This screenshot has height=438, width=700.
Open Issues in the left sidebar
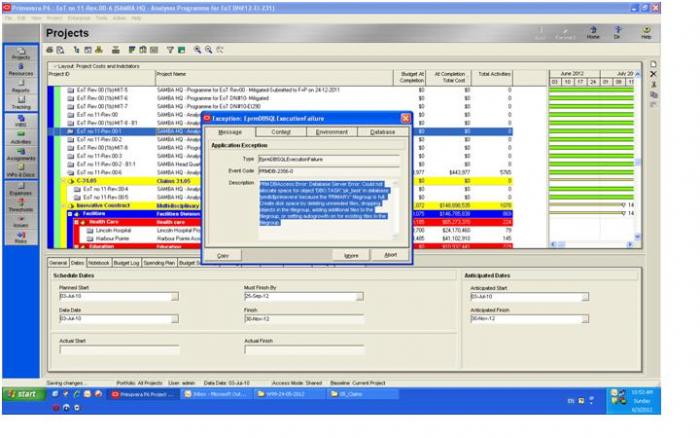click(x=21, y=222)
